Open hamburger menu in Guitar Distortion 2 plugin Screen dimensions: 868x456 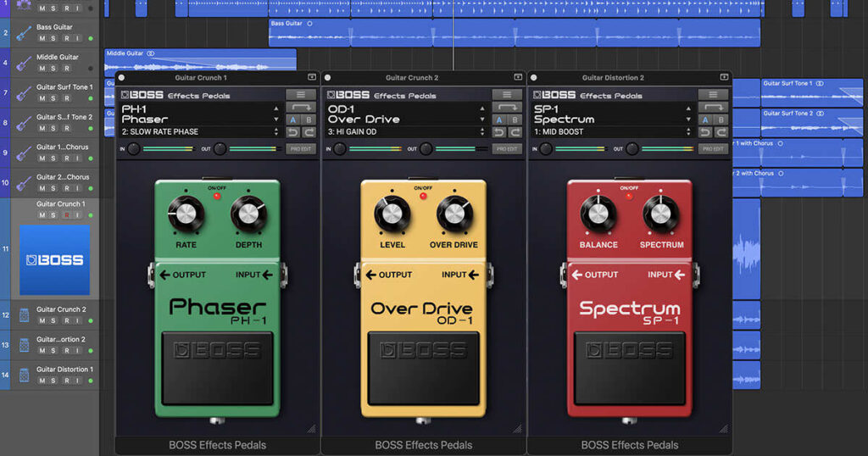coord(713,95)
